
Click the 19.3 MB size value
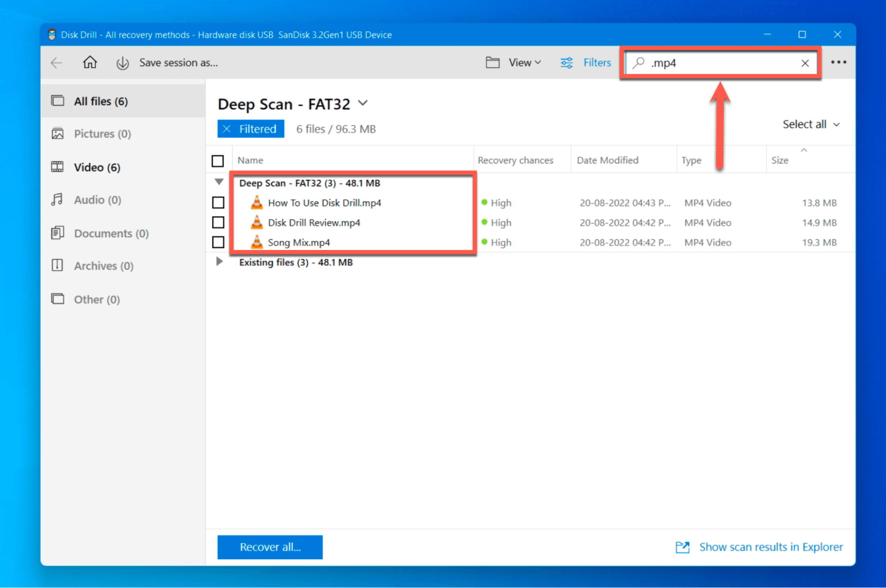(819, 242)
